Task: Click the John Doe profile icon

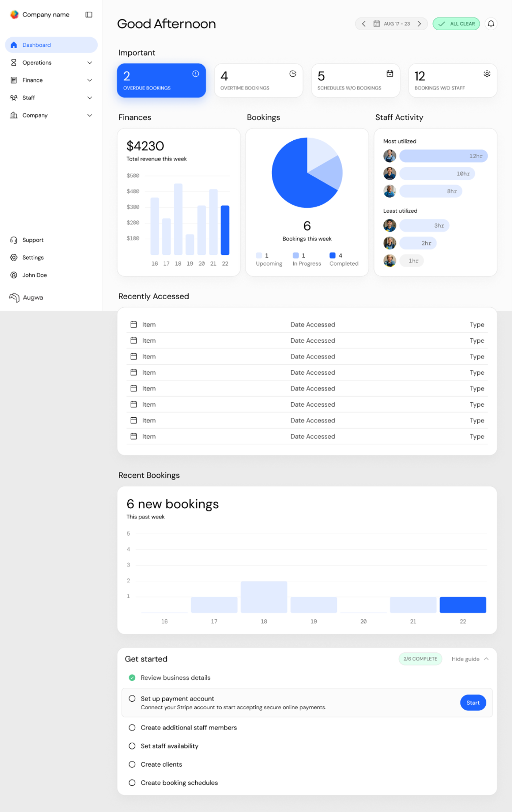Action: (14, 275)
